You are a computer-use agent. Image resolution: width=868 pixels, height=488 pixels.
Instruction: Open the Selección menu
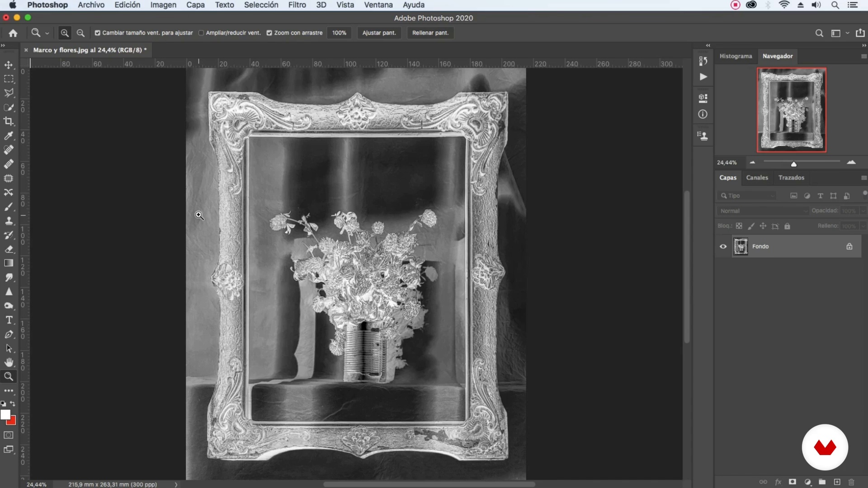pos(261,5)
